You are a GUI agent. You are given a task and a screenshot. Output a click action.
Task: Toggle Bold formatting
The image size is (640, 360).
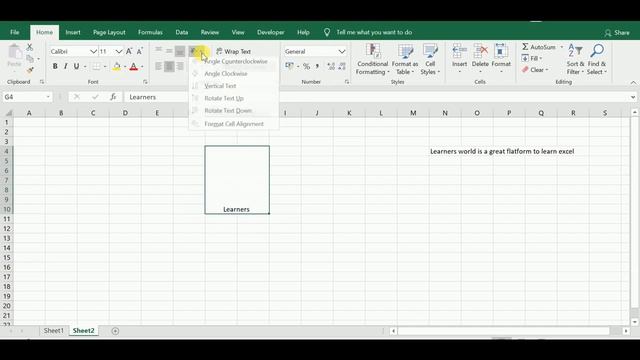(55, 66)
